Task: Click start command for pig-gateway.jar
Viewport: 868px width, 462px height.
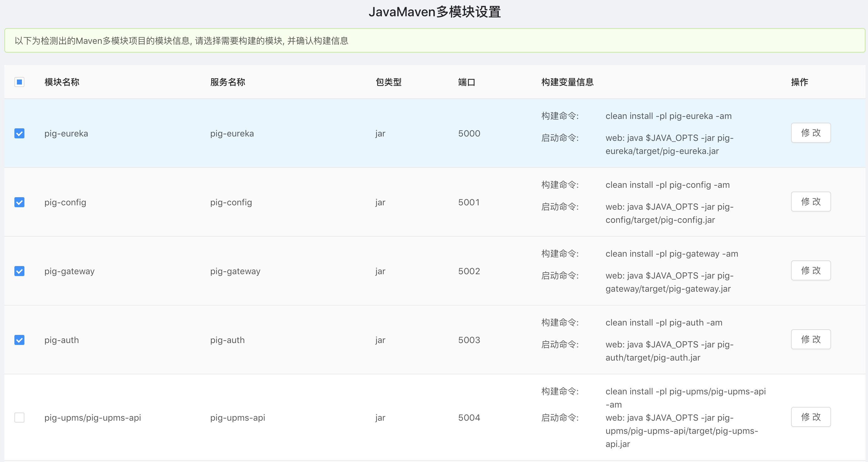Action: (670, 282)
